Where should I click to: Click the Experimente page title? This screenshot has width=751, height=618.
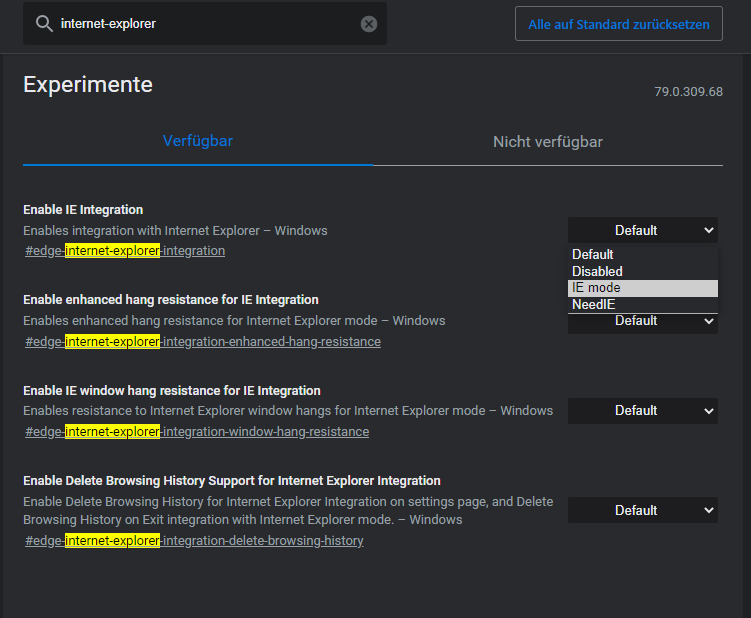coord(88,85)
